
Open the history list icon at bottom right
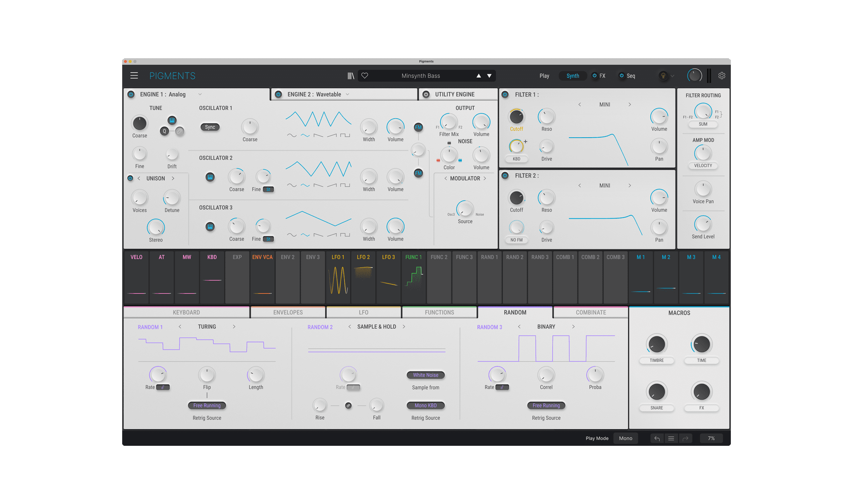pos(671,438)
